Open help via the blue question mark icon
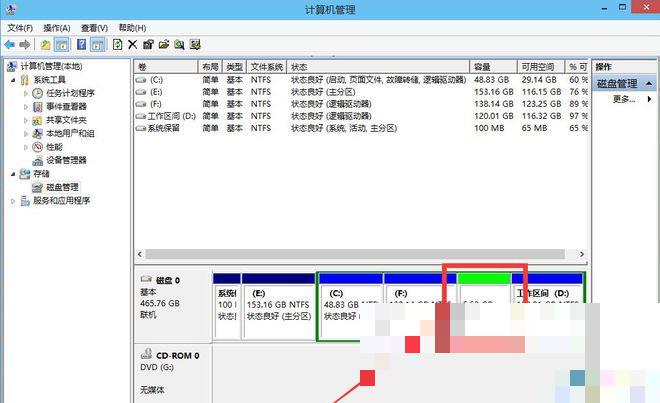The height and width of the screenshot is (403, 660). tap(82, 44)
